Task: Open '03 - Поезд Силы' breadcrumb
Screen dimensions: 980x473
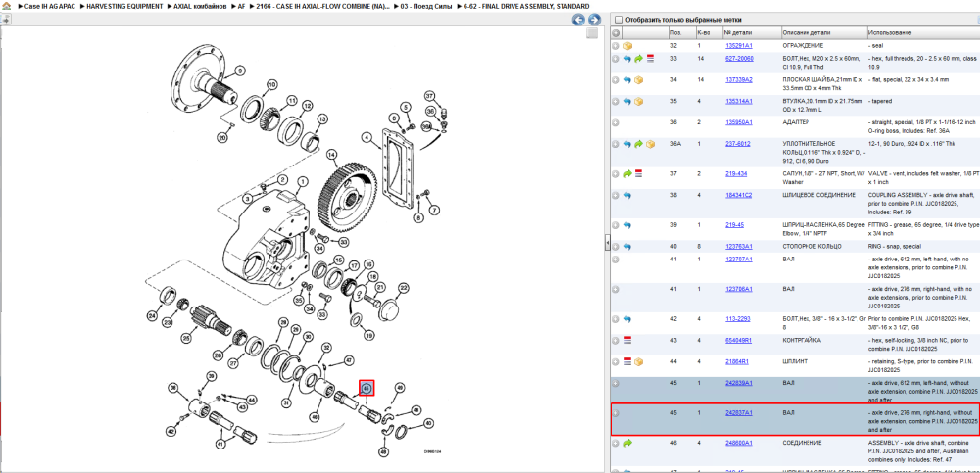Action: coord(425,6)
